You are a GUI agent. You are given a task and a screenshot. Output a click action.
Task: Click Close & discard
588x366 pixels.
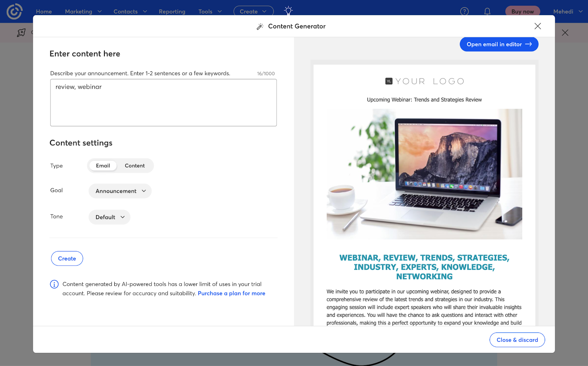517,340
